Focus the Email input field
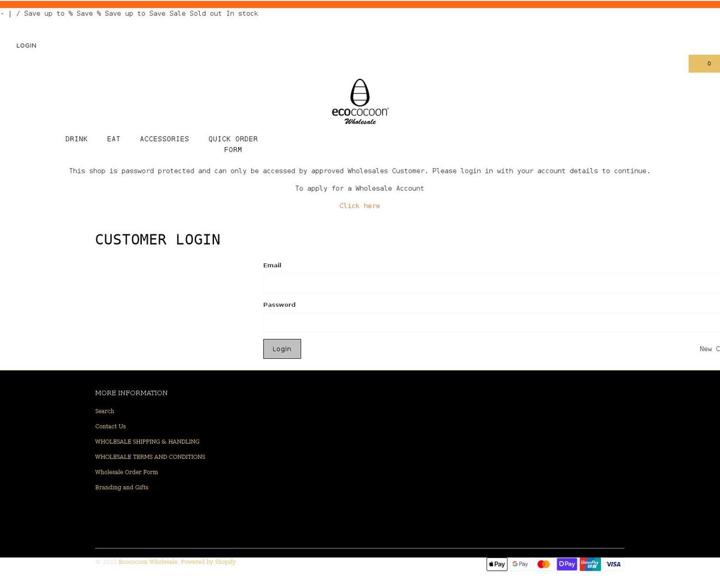Screen dimensions: 720x588 tap(492, 283)
